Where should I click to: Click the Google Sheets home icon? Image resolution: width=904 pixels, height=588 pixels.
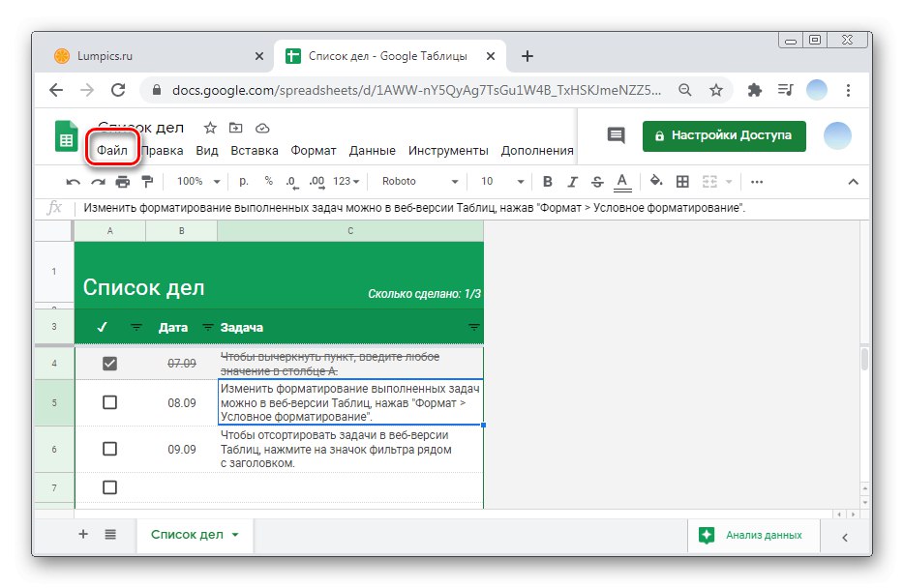click(x=67, y=136)
